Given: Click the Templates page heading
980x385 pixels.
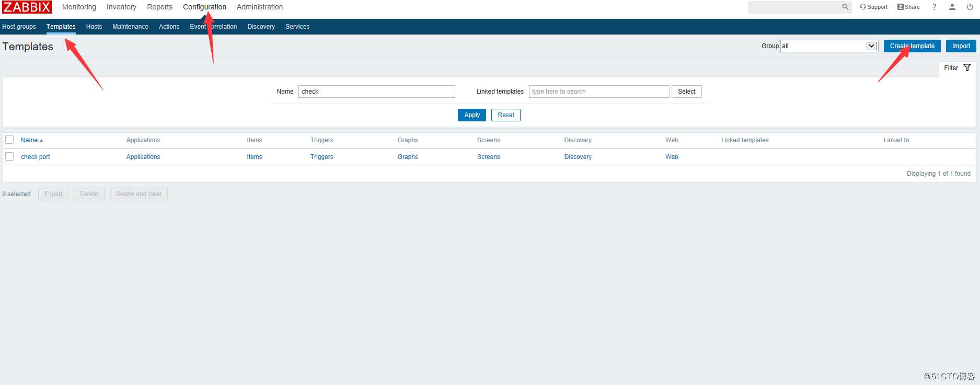Looking at the screenshot, I should [x=28, y=47].
